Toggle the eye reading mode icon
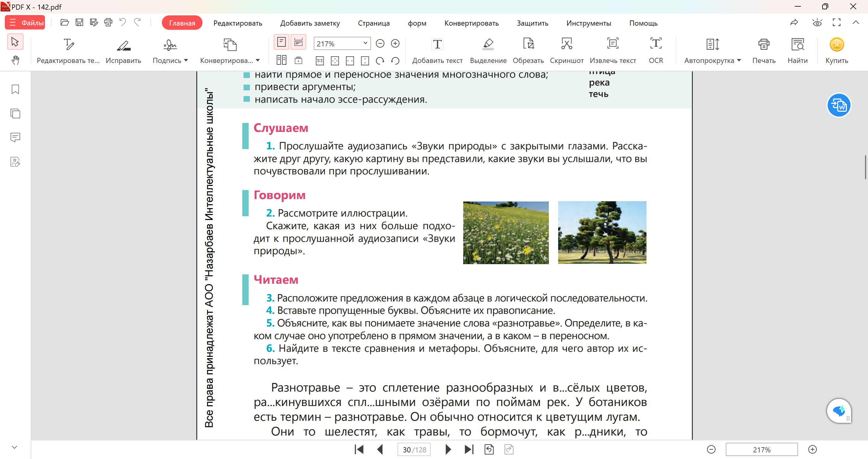This screenshot has height=459, width=868. click(817, 23)
